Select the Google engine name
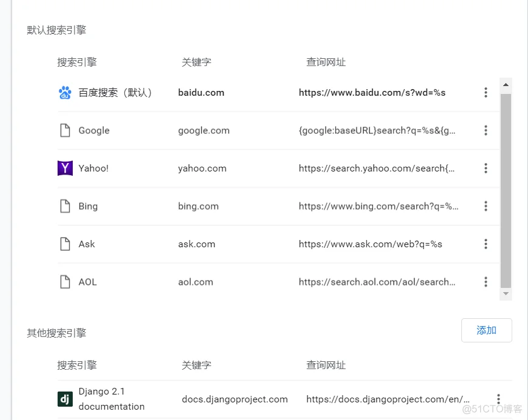 point(94,130)
